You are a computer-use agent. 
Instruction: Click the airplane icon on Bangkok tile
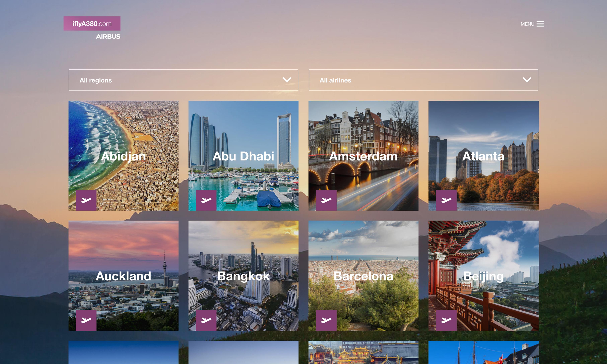click(206, 320)
